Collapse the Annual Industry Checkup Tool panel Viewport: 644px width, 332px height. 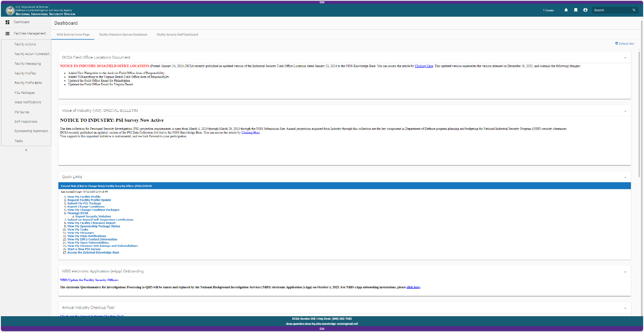625,308
